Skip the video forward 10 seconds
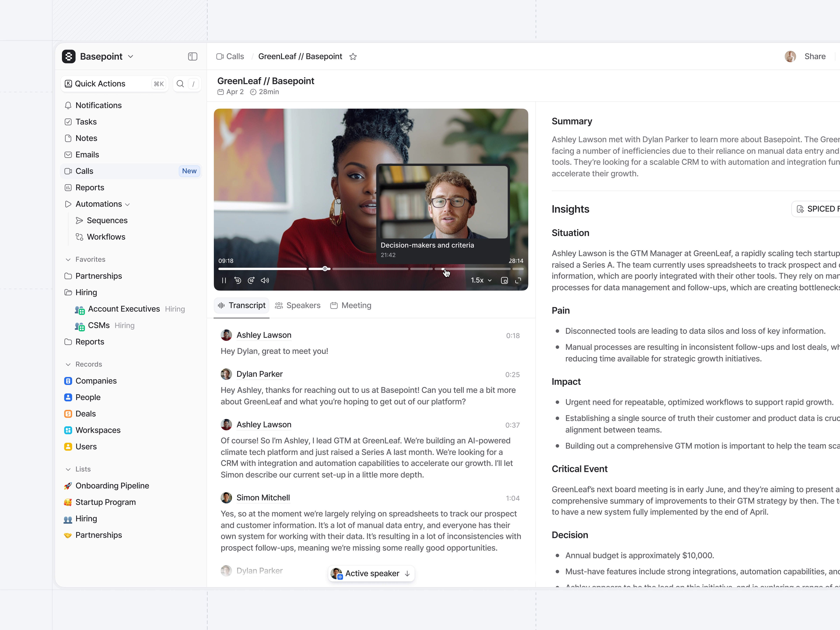Viewport: 840px width, 630px height. pyautogui.click(x=251, y=280)
